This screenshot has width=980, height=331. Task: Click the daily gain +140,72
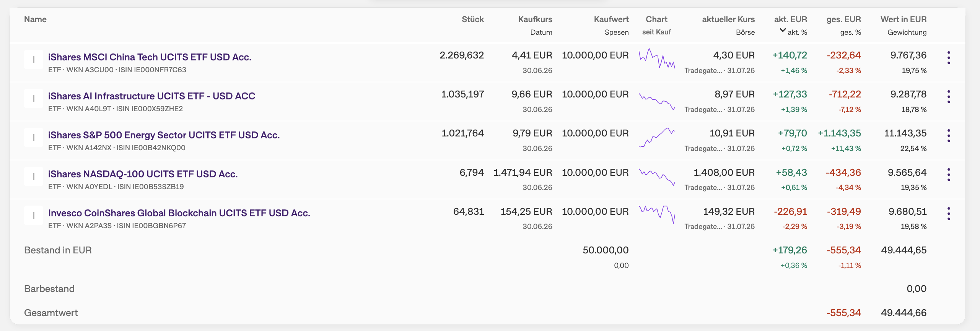pyautogui.click(x=790, y=55)
